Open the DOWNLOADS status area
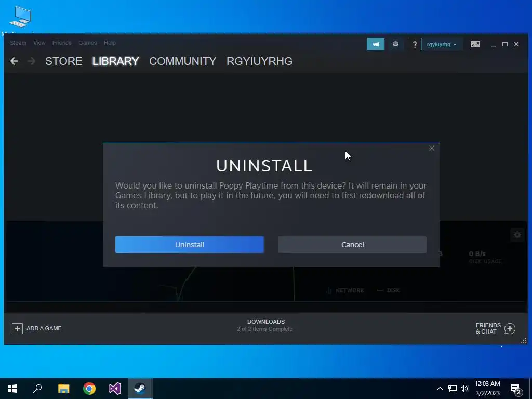Screen dimensions: 532x399 coord(265,325)
